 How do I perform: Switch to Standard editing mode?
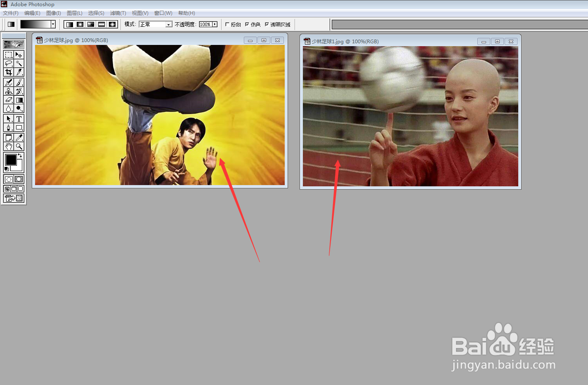(x=9, y=179)
